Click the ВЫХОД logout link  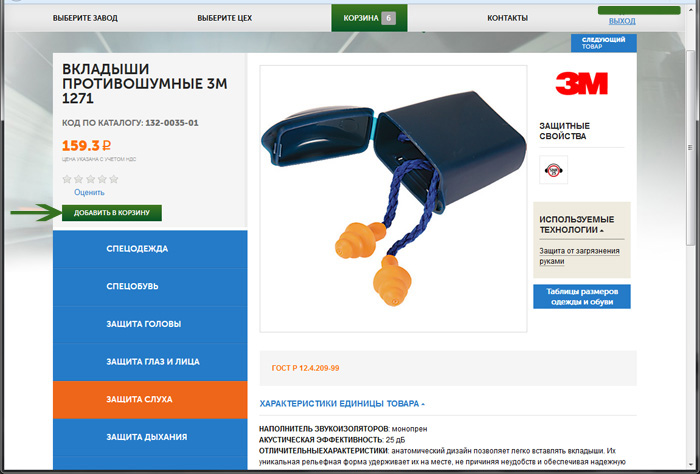pos(622,21)
